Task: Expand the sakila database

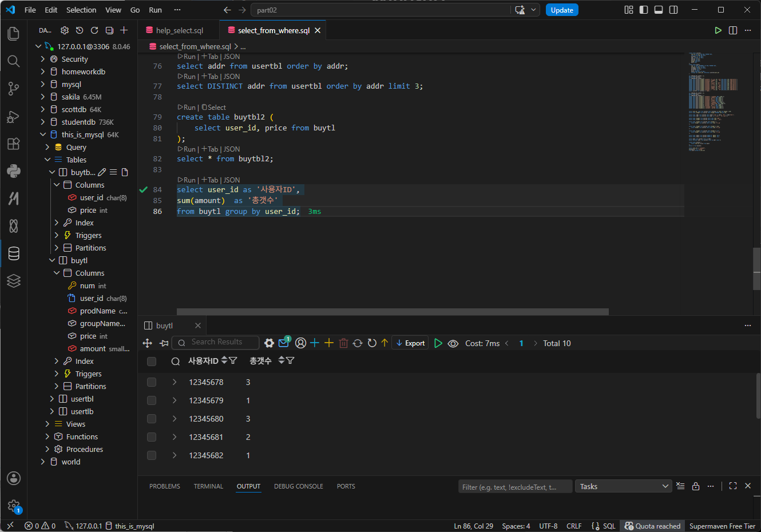Action: 43,97
